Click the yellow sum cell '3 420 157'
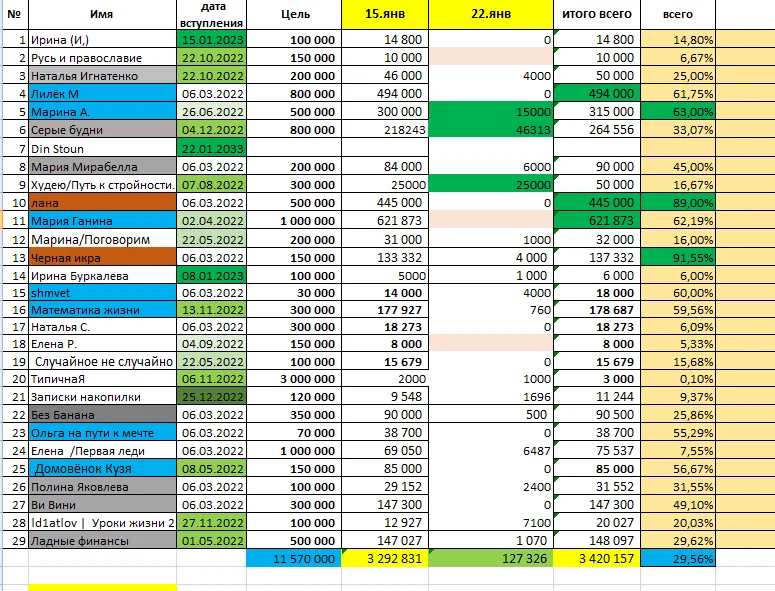The width and height of the screenshot is (775, 591). [x=597, y=558]
